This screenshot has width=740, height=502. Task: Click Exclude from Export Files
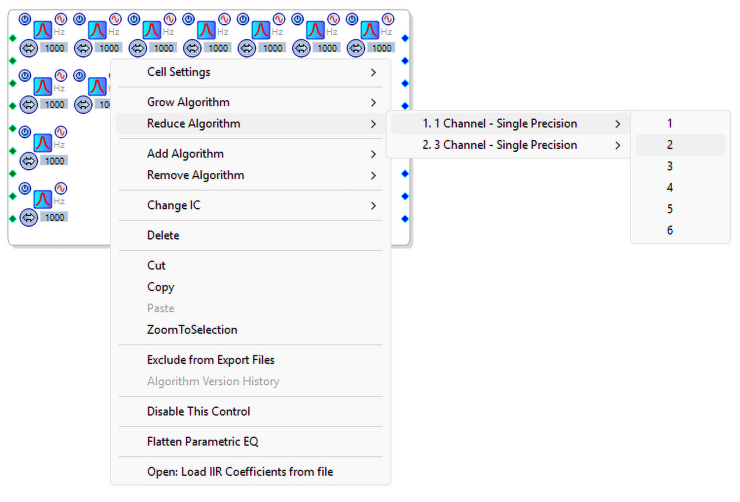click(x=210, y=360)
